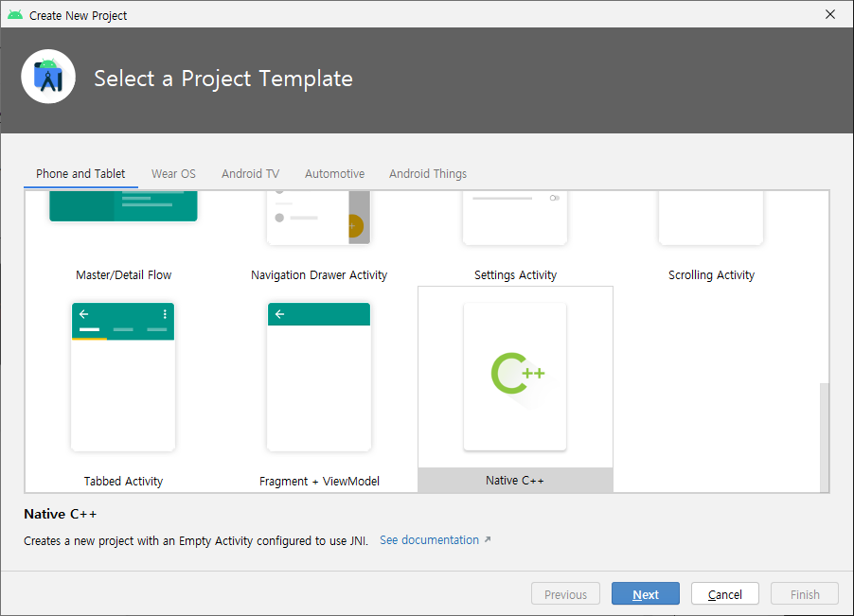Pick the Scrolling Activity template preview

click(711, 217)
